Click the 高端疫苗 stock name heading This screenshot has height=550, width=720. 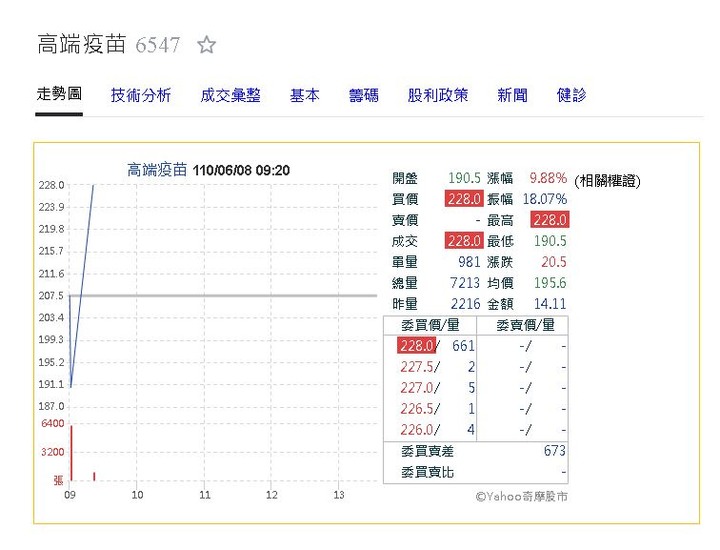(x=81, y=45)
